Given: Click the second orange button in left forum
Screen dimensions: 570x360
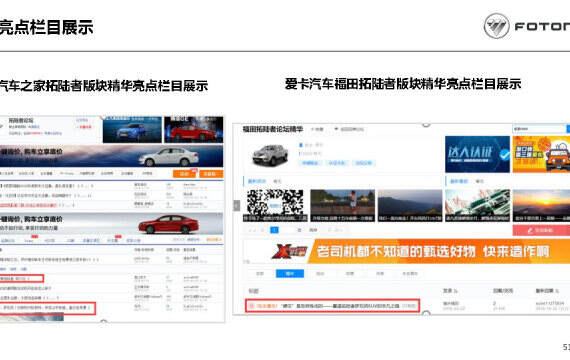Looking at the screenshot, I should [x=211, y=174].
